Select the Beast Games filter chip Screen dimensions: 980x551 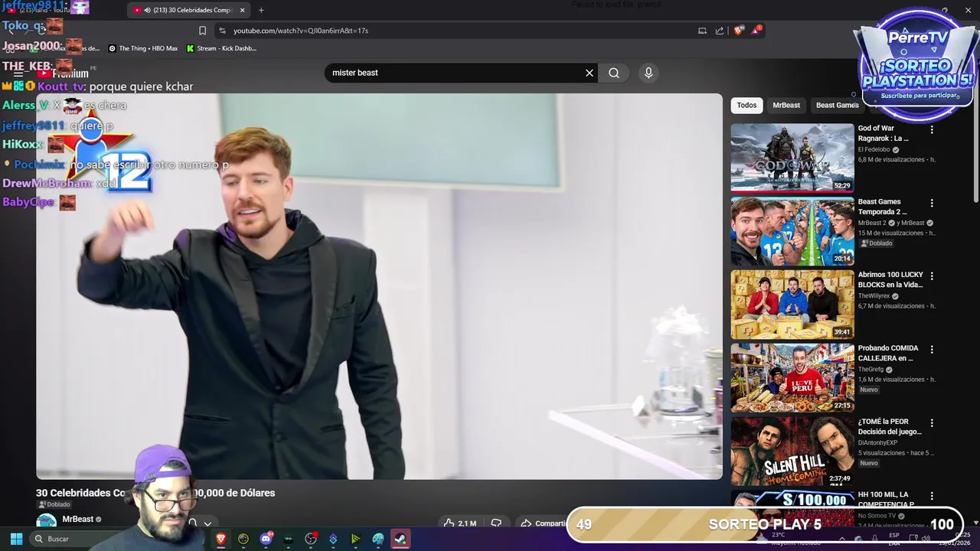click(x=837, y=106)
